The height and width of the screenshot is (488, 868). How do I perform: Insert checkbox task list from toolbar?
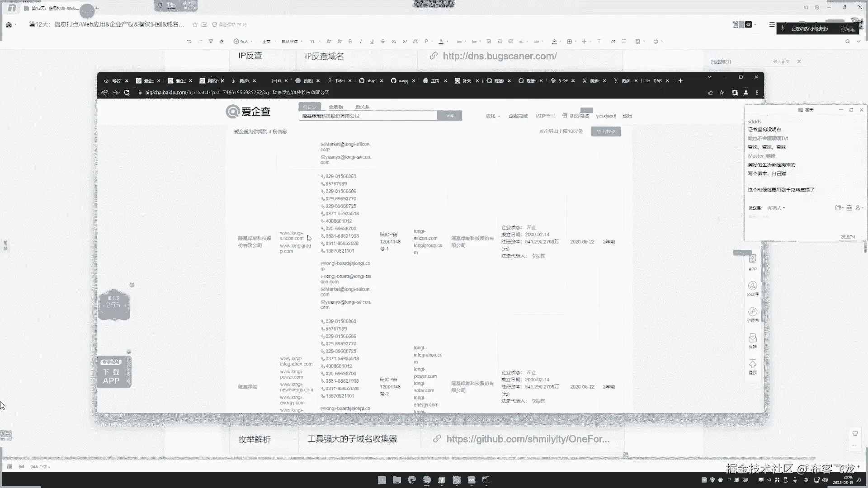[x=489, y=42]
